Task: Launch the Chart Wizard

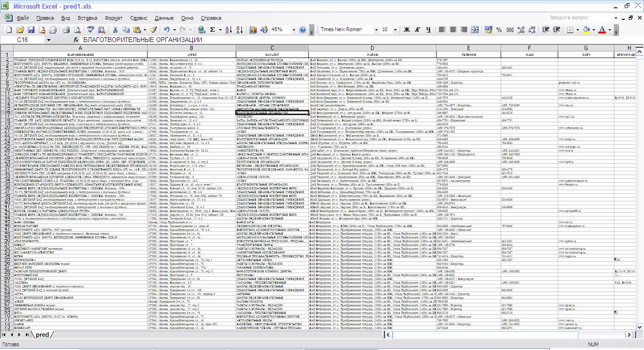Action: (x=253, y=29)
